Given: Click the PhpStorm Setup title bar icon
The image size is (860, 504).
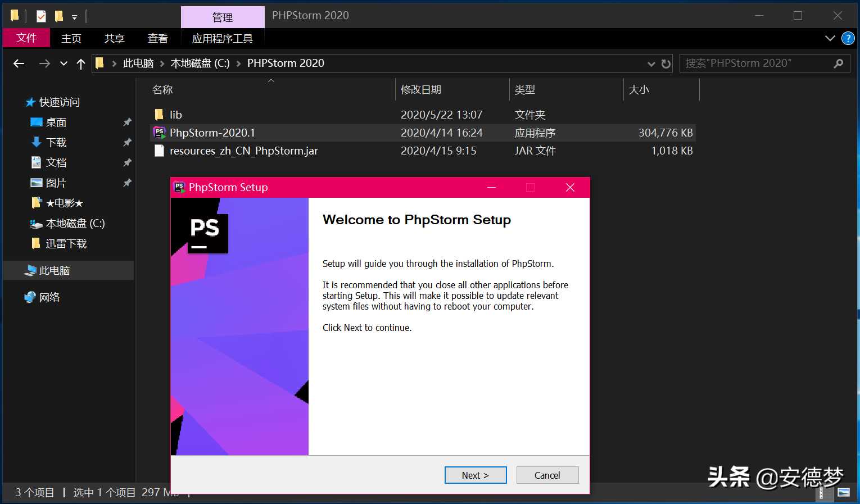Looking at the screenshot, I should click(x=180, y=187).
